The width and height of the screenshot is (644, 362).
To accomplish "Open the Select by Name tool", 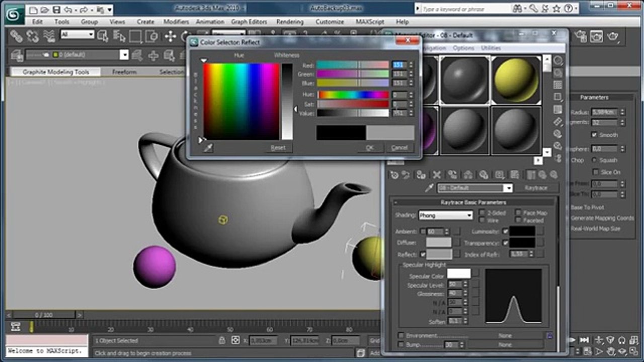I will coord(119,36).
